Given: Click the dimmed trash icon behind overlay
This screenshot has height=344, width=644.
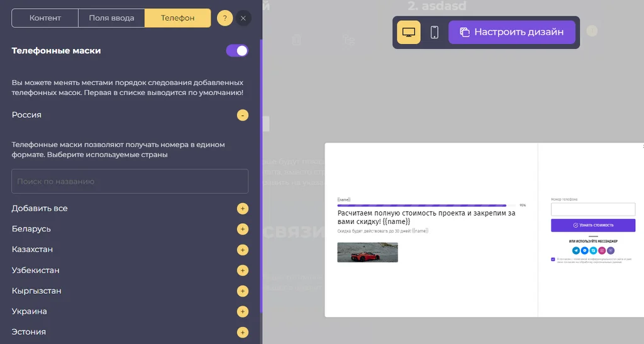Looking at the screenshot, I should point(296,40).
